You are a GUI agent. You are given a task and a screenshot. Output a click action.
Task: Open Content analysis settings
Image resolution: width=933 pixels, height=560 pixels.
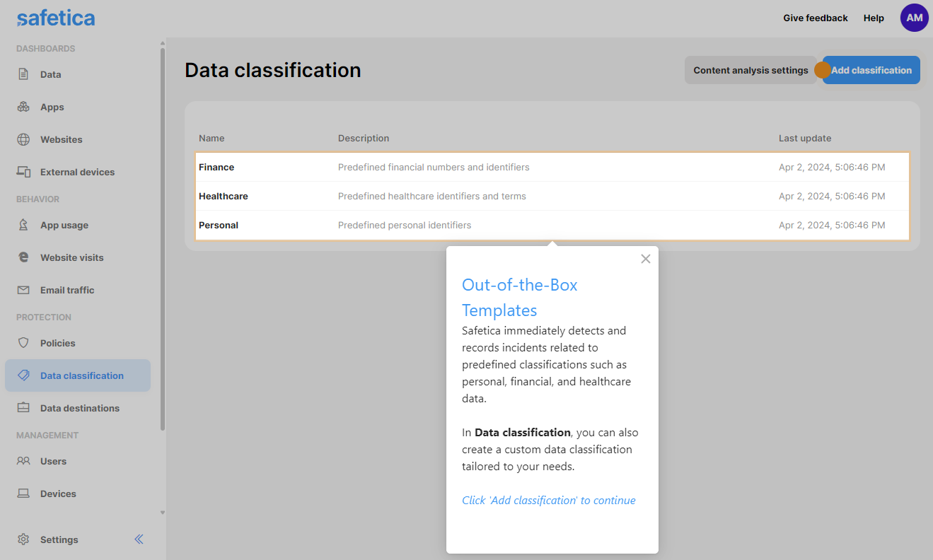tap(750, 70)
